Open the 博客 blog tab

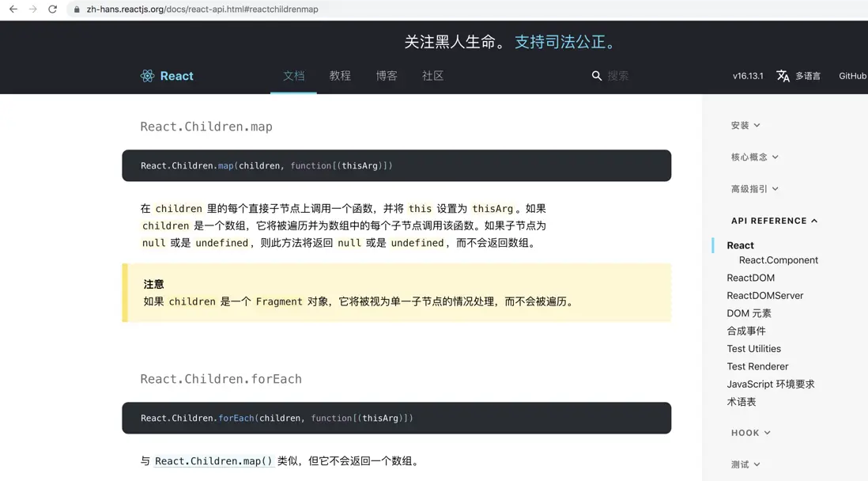[387, 76]
